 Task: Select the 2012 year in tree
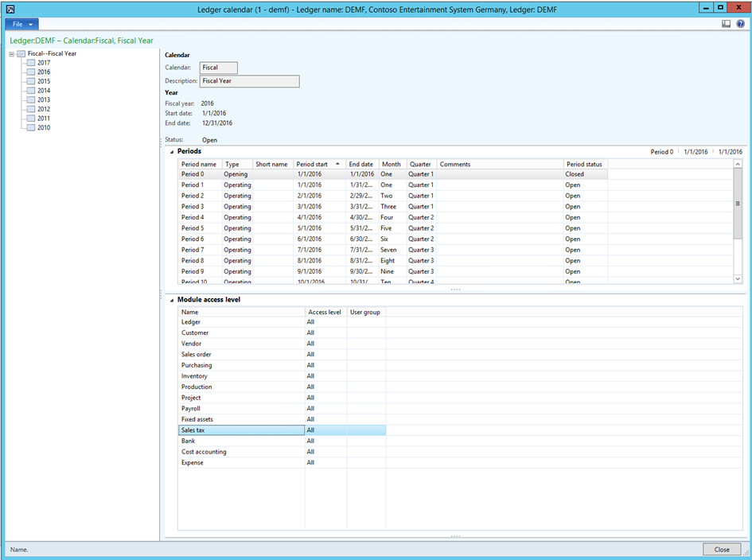(44, 109)
